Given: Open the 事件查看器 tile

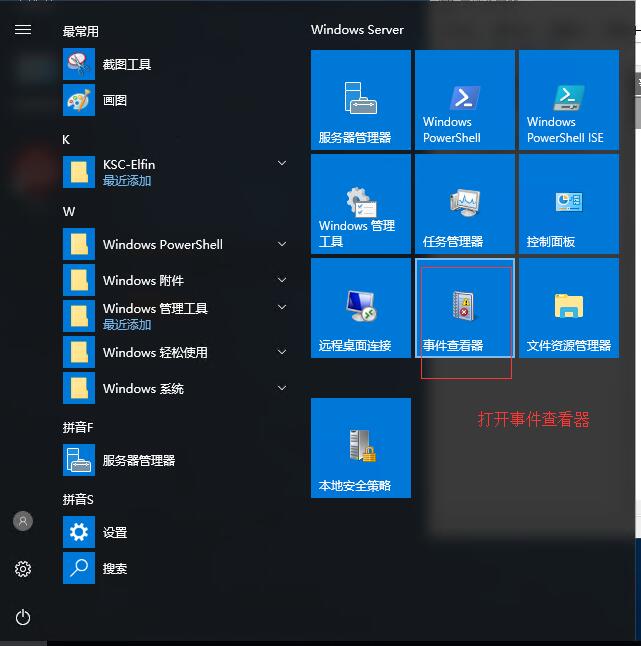Looking at the screenshot, I should coord(465,308).
